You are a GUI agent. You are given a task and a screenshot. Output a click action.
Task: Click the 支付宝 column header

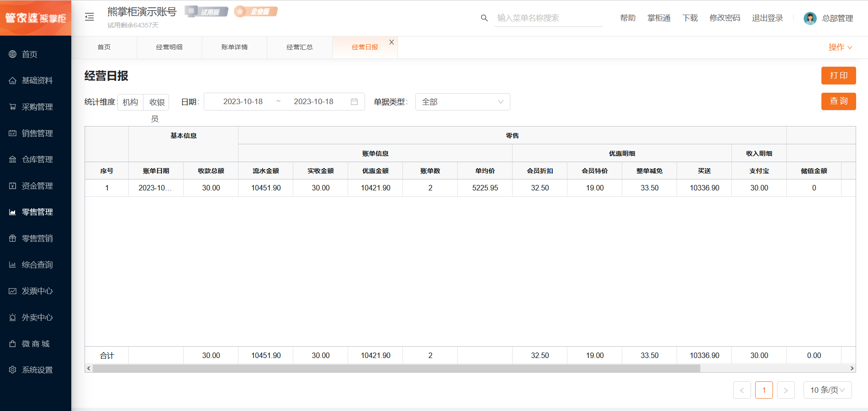click(x=759, y=171)
